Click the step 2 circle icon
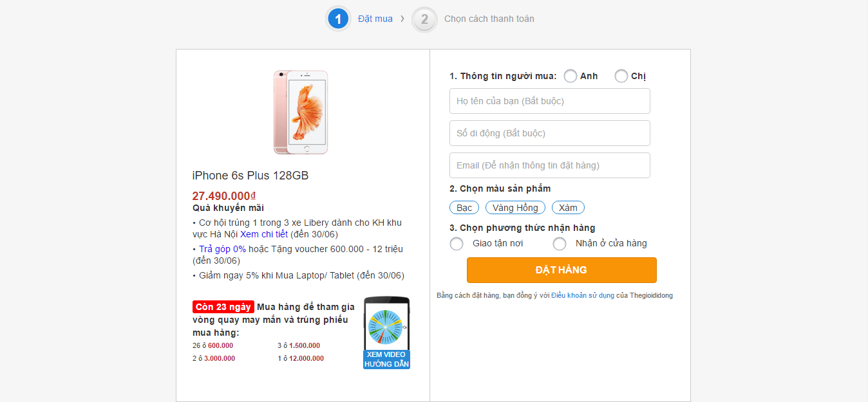Viewport: 868px width, 402px height. pos(424,19)
